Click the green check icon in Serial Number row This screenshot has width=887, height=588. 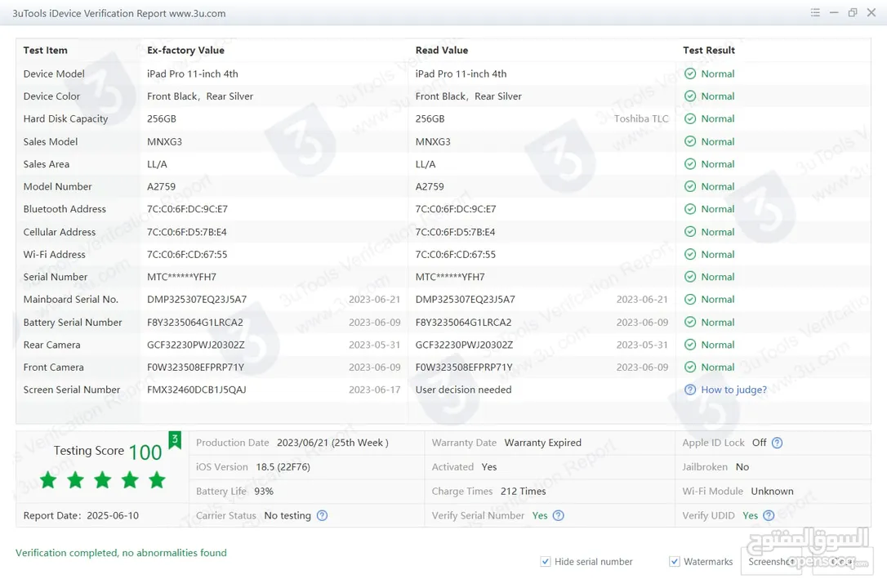coord(690,277)
